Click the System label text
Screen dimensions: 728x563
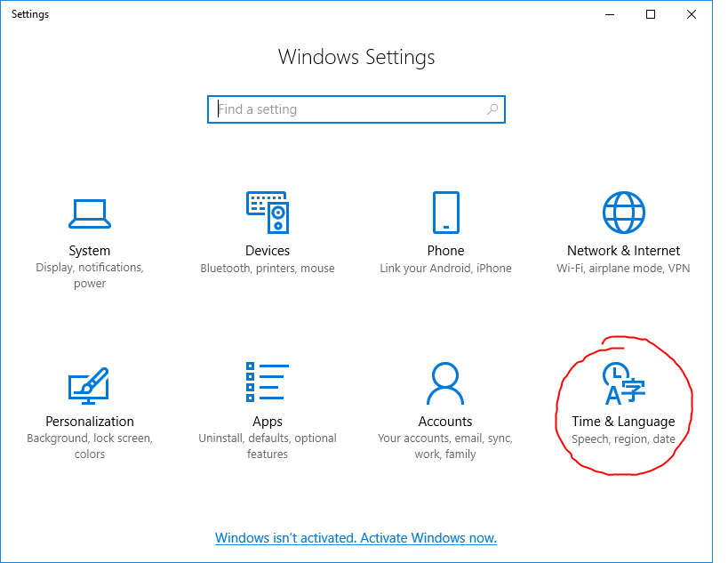(90, 251)
